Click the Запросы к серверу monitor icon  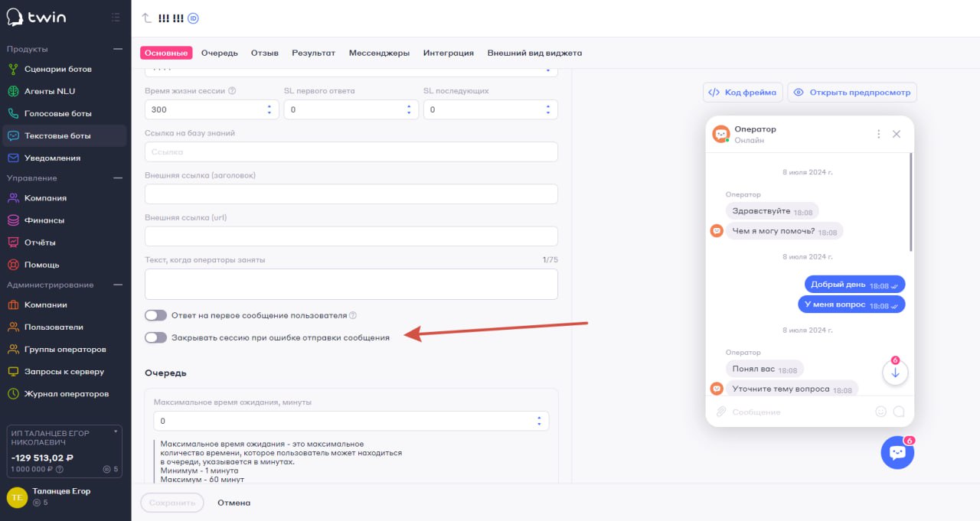[x=13, y=371]
